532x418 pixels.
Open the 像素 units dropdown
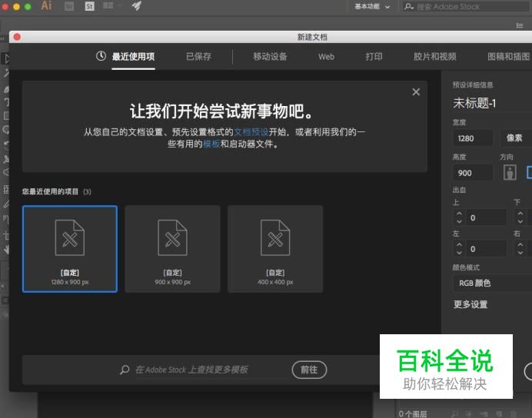516,138
